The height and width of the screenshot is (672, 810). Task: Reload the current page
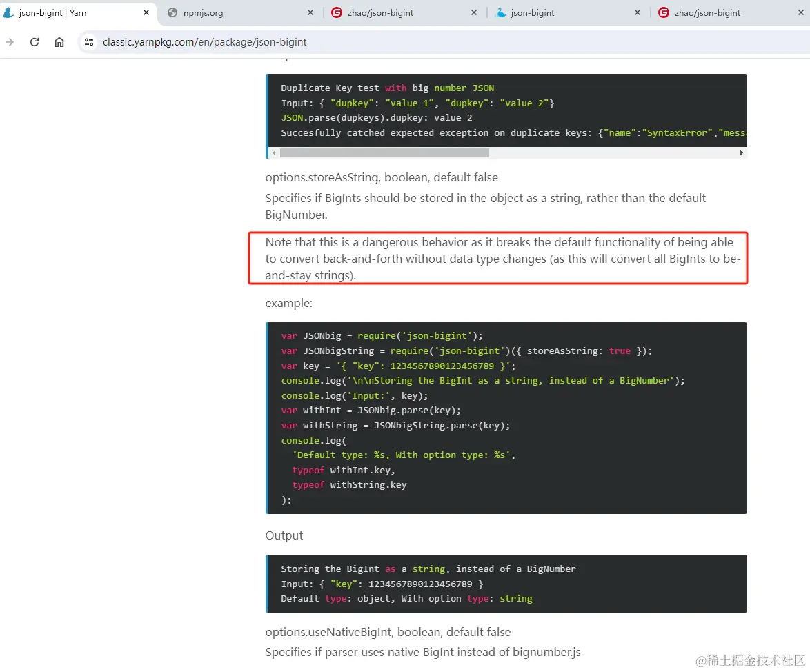point(34,42)
